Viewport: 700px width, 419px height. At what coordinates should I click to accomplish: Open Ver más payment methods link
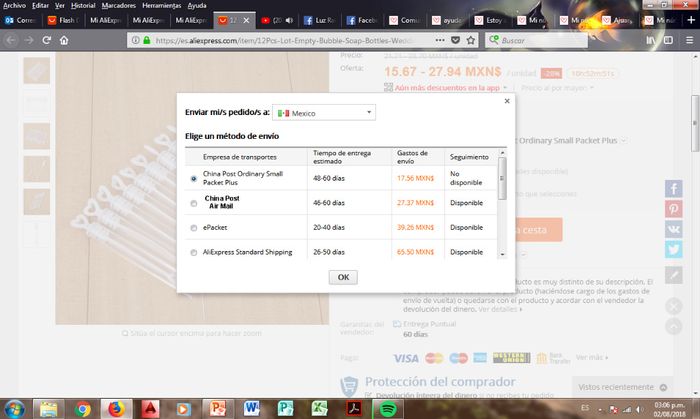(592, 357)
